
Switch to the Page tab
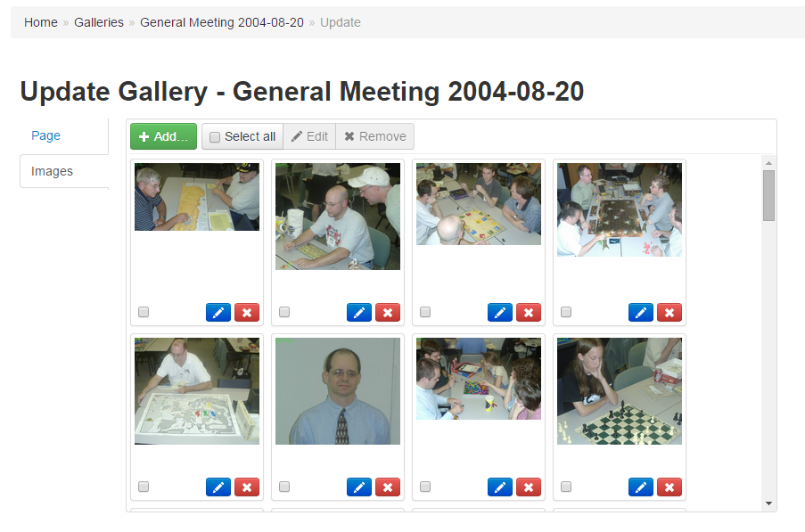(45, 135)
